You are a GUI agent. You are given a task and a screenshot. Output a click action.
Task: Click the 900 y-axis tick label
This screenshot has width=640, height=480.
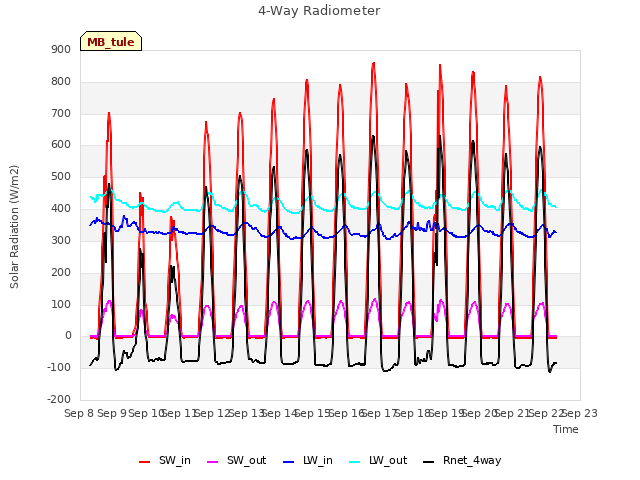61,49
